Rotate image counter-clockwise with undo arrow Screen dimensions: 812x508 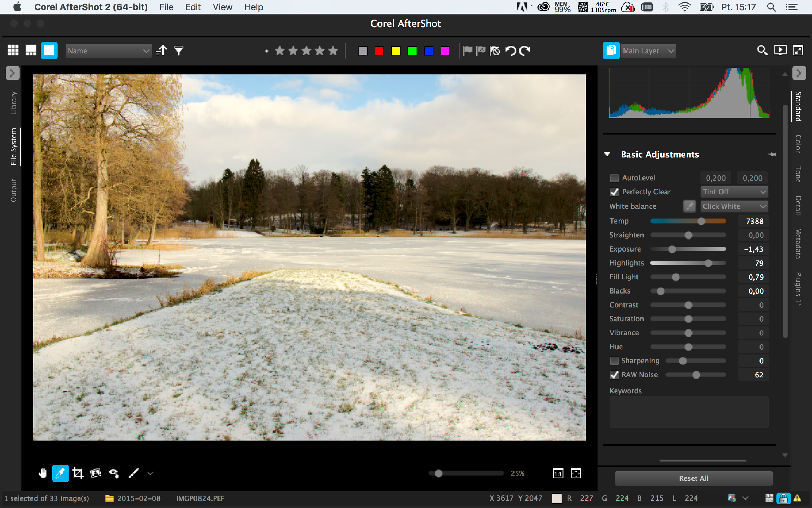point(510,51)
